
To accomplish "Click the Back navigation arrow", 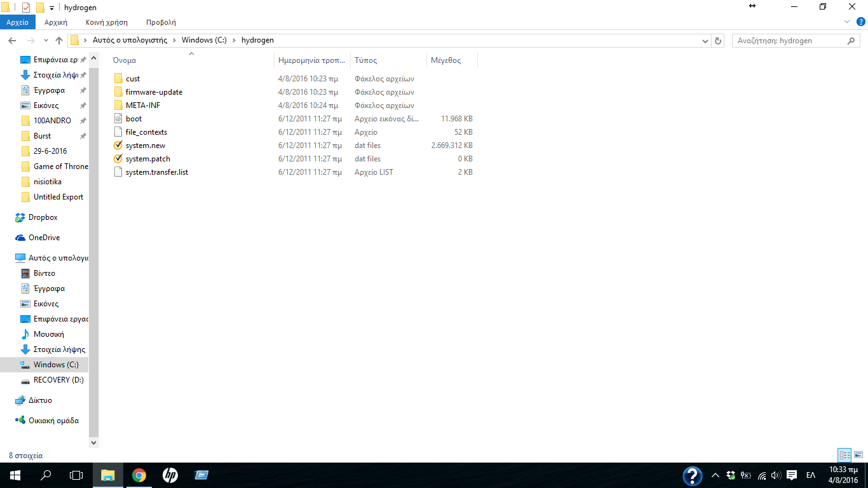I will [x=11, y=41].
